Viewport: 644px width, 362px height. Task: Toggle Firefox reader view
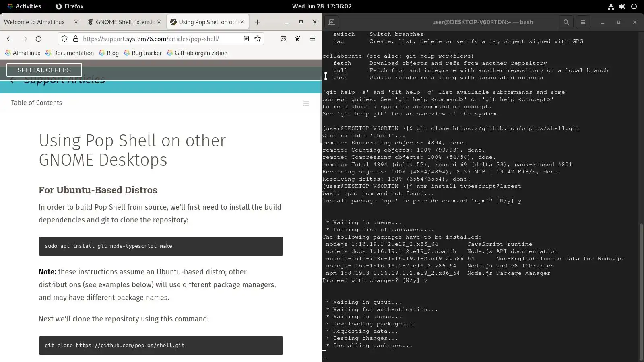point(246,39)
